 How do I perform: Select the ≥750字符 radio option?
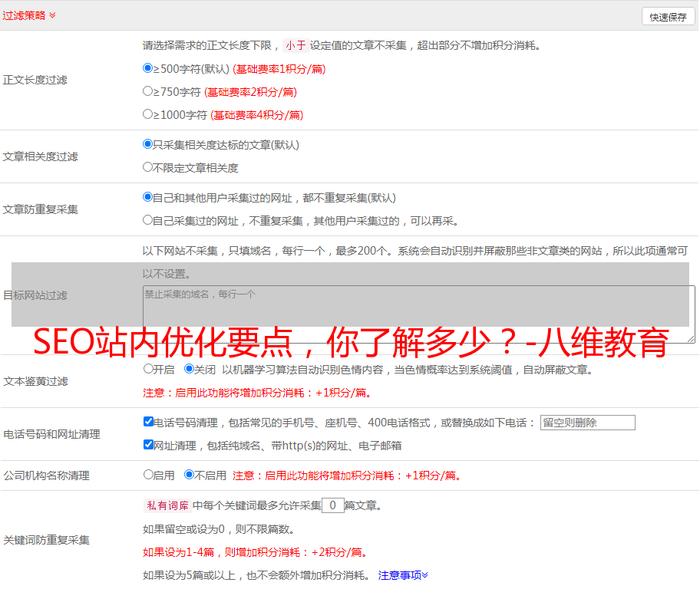(148, 91)
